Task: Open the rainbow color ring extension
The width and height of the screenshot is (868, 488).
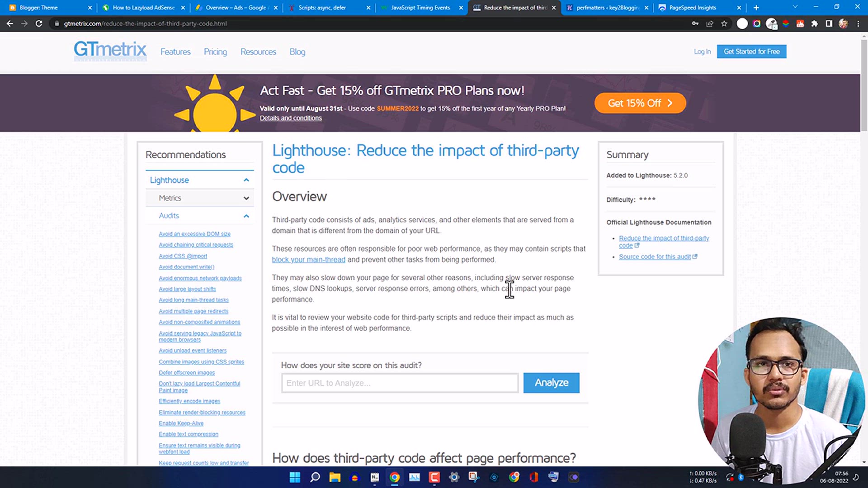Action: (757, 23)
